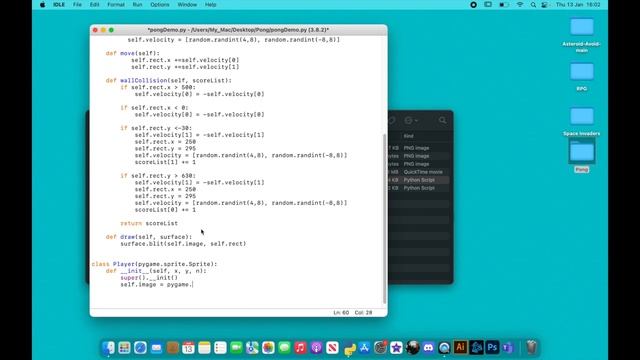This screenshot has height=360, width=640.
Task: Open Microsoft Teams in the dock
Action: pos(508,348)
